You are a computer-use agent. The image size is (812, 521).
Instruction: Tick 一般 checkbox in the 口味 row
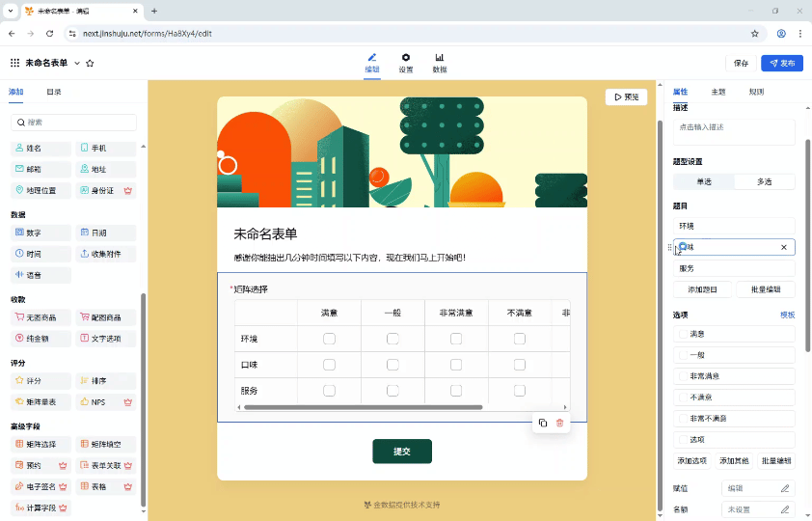pyautogui.click(x=392, y=365)
